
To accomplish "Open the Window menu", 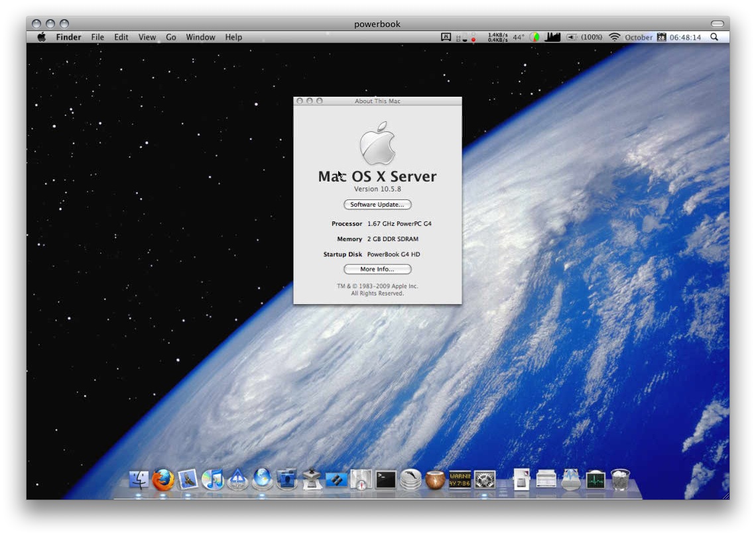I will tap(200, 37).
